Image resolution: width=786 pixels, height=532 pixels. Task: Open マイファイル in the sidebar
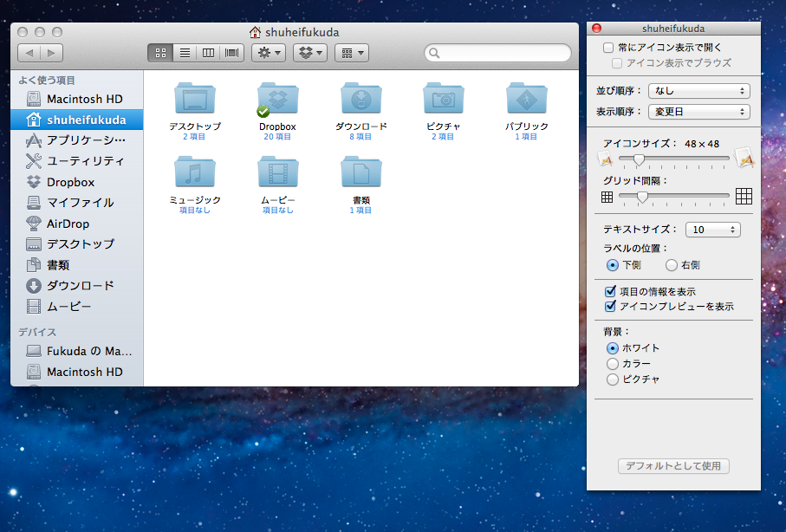tap(77, 203)
